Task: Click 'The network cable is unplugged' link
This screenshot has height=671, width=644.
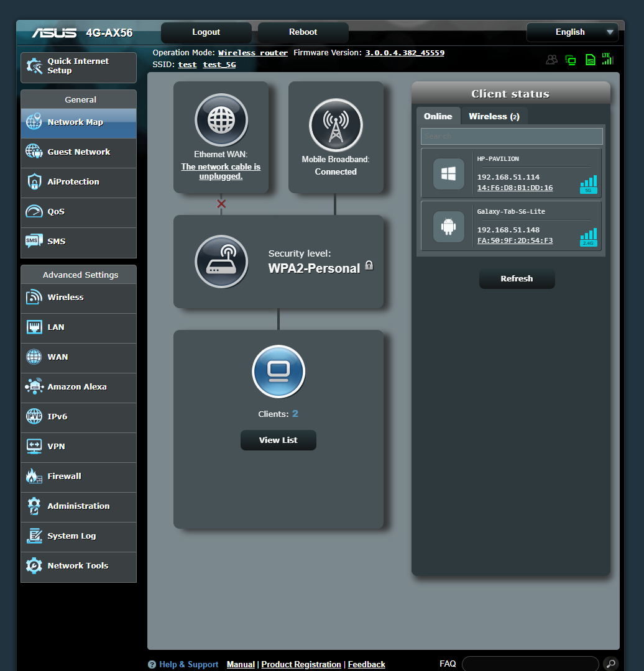Action: click(221, 171)
